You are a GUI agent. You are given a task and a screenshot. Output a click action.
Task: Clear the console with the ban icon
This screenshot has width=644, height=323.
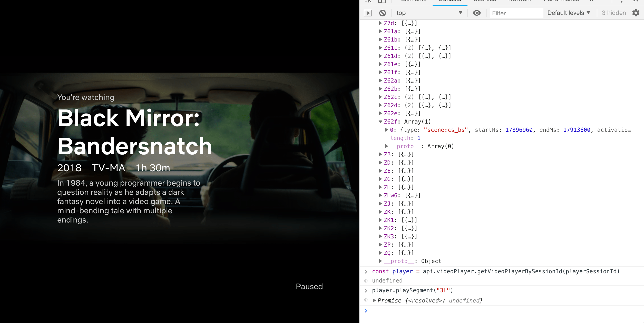pos(383,13)
